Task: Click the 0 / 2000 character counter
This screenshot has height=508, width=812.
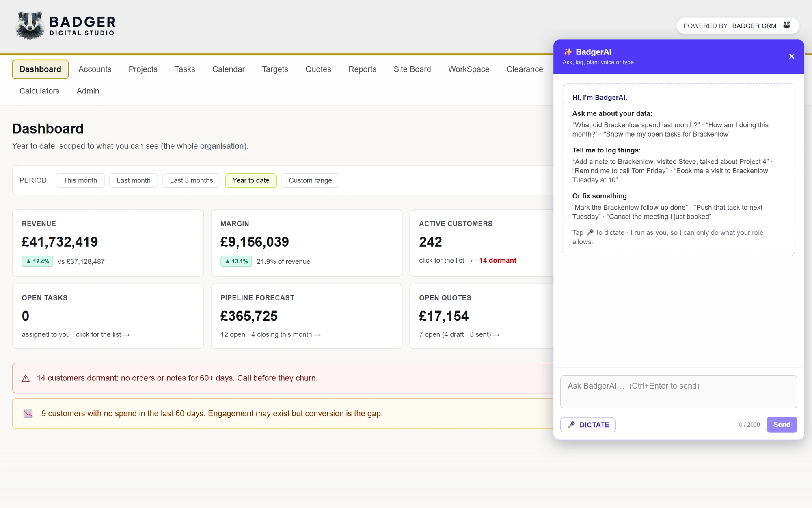Action: [x=749, y=425]
